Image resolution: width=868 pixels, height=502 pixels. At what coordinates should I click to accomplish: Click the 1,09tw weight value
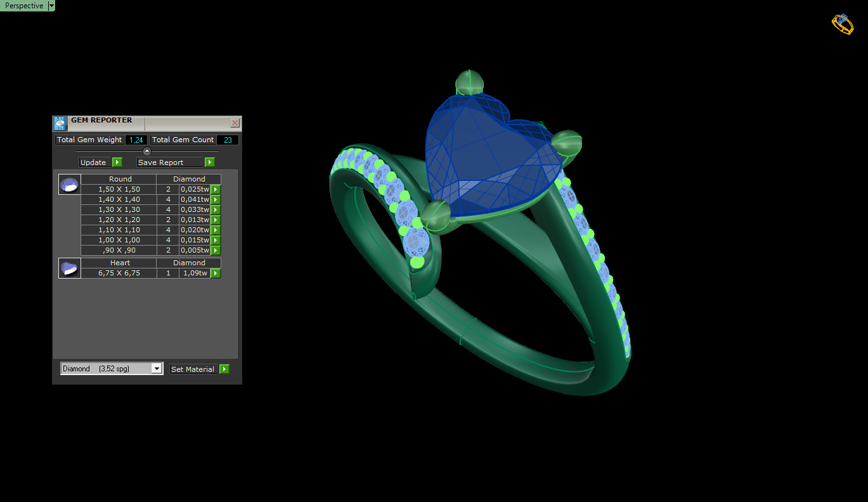pos(195,273)
